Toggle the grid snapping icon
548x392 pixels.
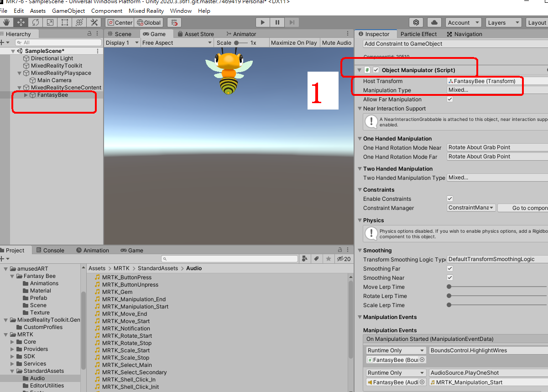click(x=174, y=22)
